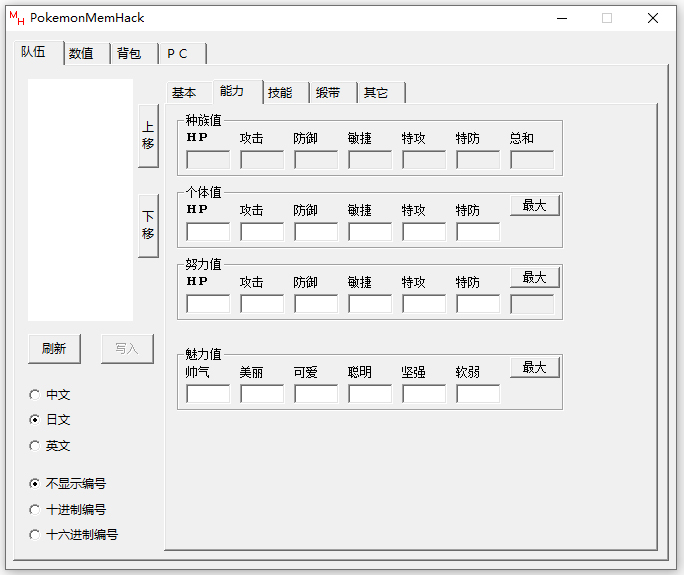Focus the 努力值 敏捷 input field
684x575 pixels.
[370, 304]
